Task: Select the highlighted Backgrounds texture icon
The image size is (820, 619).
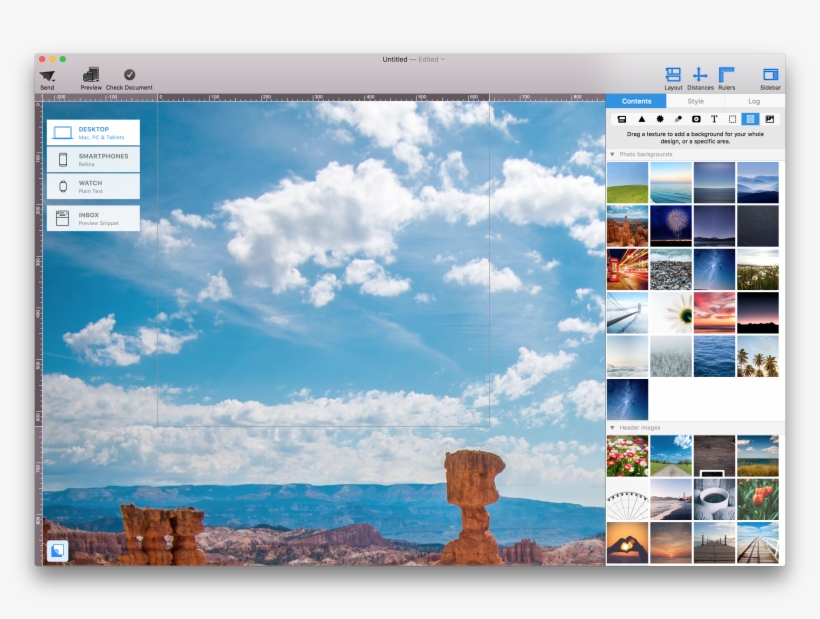Action: (x=751, y=119)
